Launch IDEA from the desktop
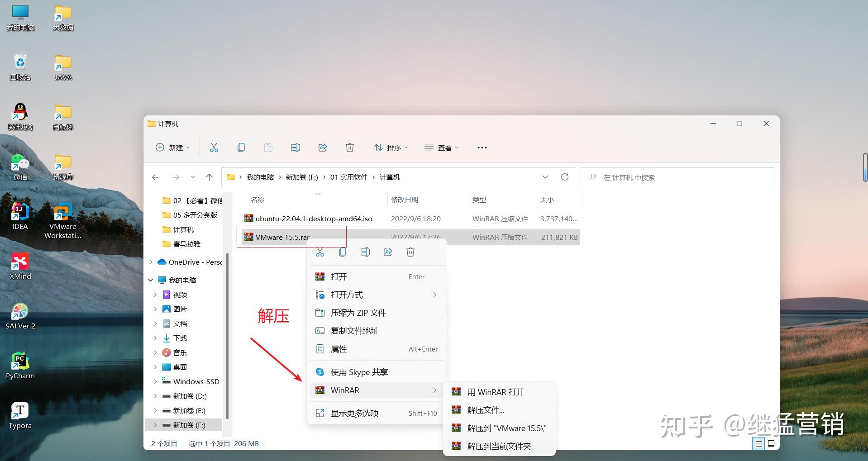 [x=20, y=217]
